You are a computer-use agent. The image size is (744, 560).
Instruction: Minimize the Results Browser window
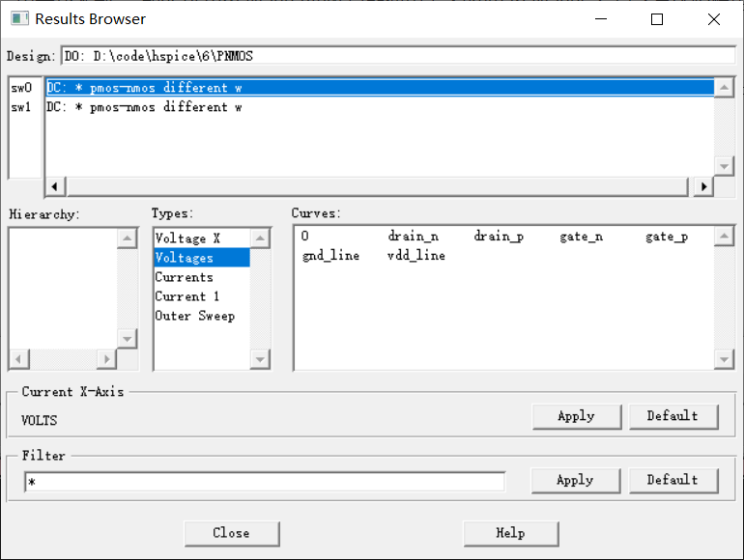pos(601,19)
